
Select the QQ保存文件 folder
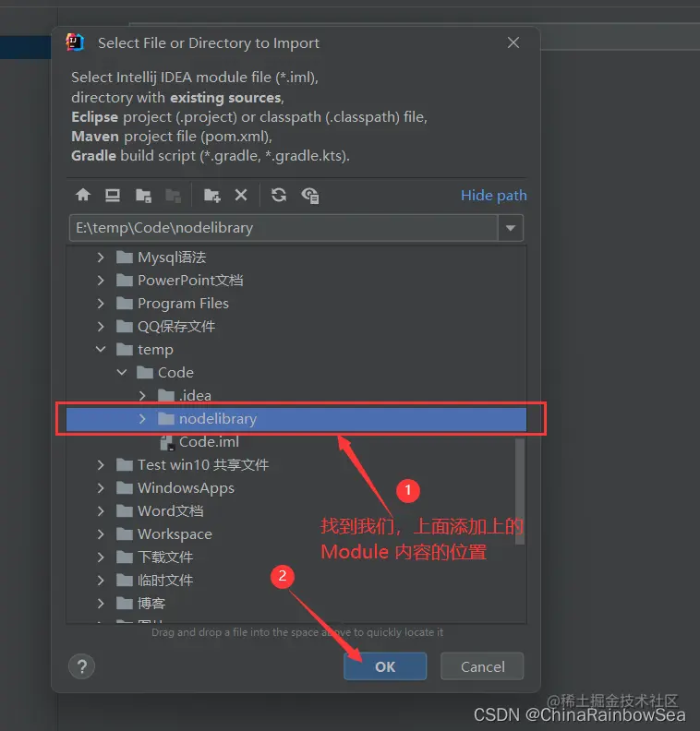(176, 327)
